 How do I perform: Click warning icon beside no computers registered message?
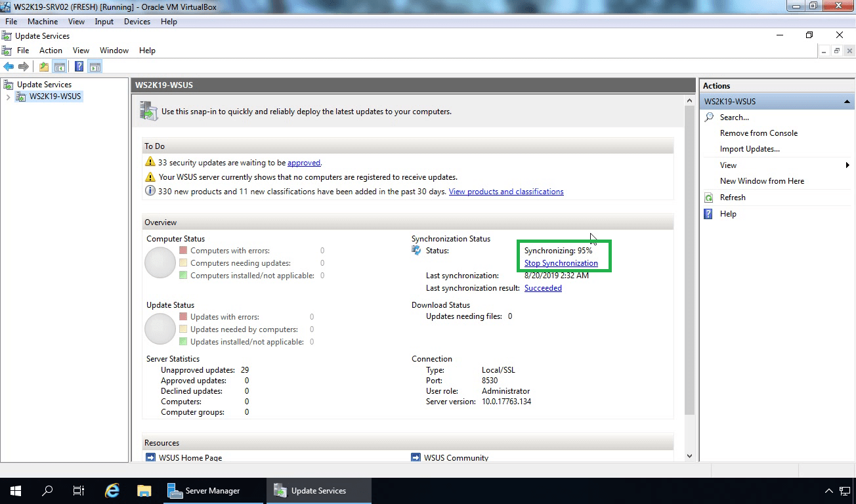pos(150,177)
